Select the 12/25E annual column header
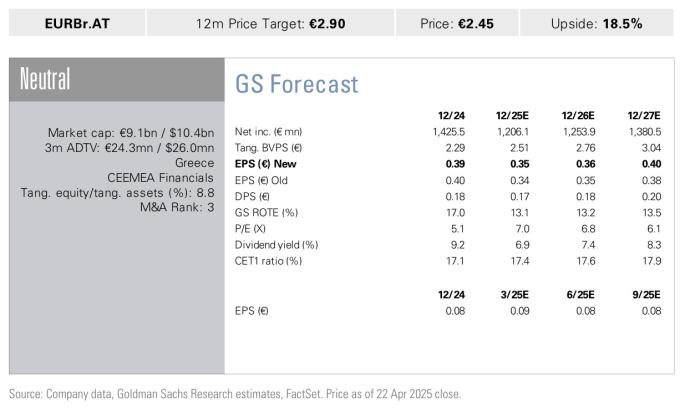 [x=512, y=116]
